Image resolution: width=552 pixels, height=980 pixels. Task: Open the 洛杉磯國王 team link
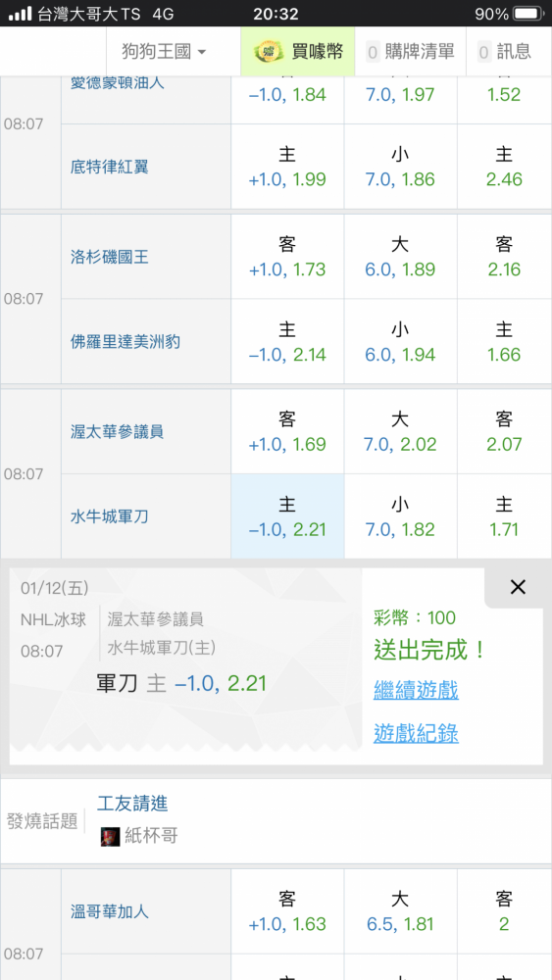(x=110, y=257)
